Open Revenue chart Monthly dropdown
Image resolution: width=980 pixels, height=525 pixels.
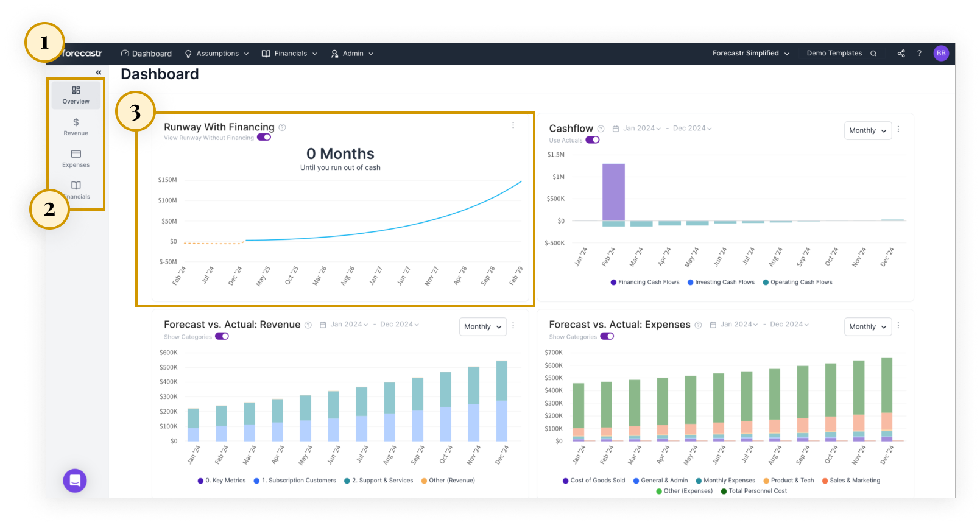click(x=483, y=327)
